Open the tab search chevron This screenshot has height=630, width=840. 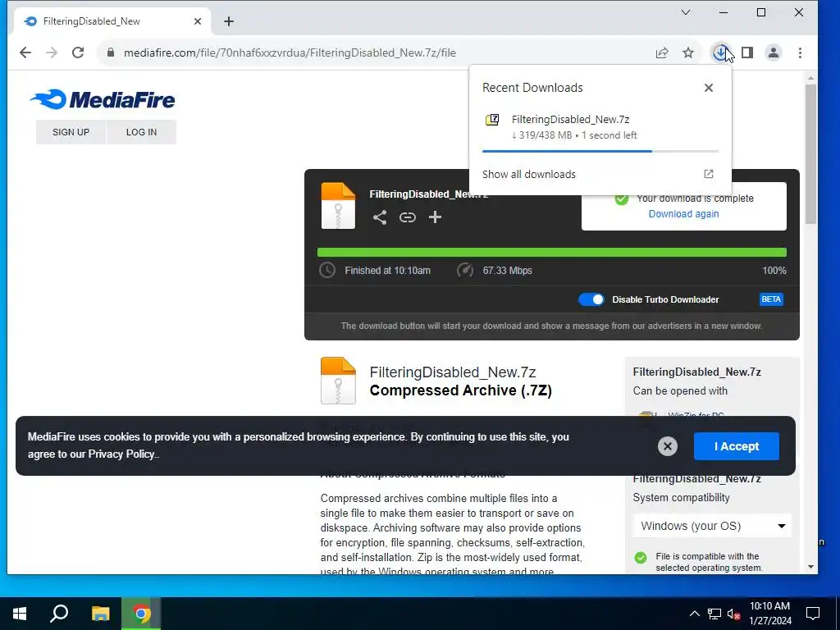click(686, 12)
